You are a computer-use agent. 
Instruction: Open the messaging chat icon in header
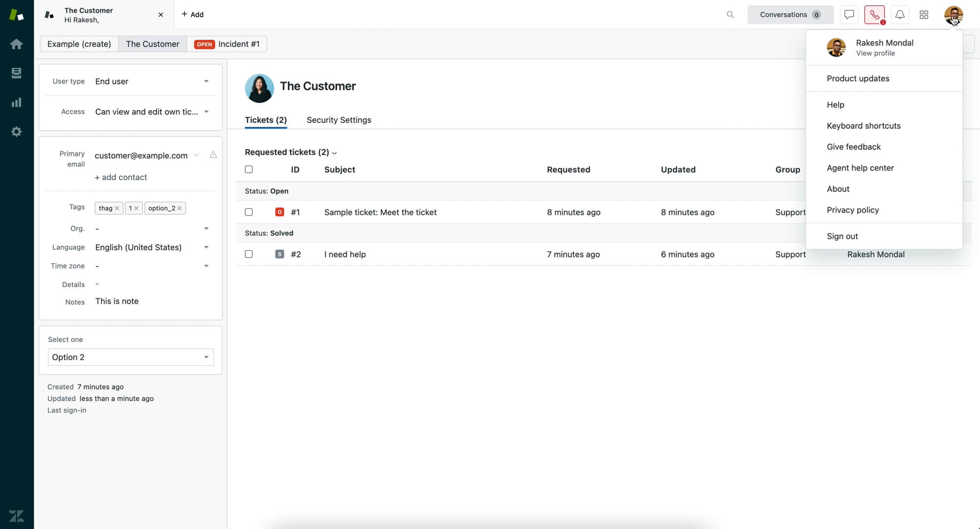tap(849, 15)
